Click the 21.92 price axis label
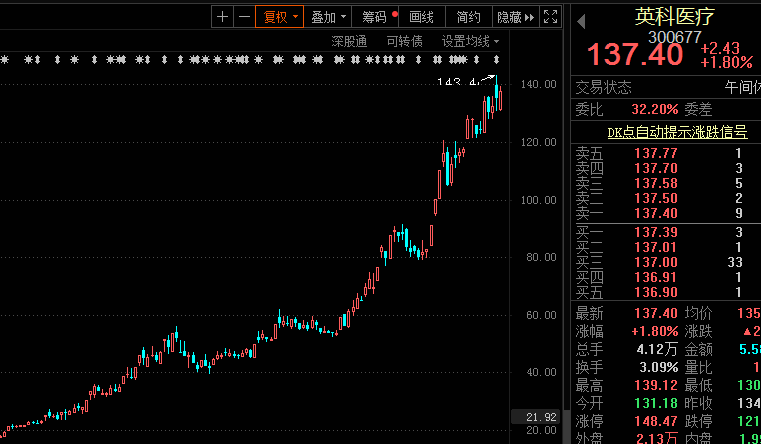Image resolution: width=761 pixels, height=444 pixels. coord(535,417)
